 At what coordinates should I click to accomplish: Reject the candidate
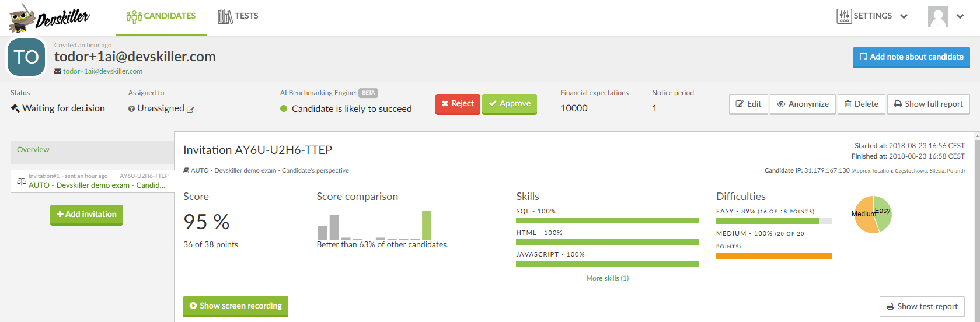pyautogui.click(x=458, y=104)
